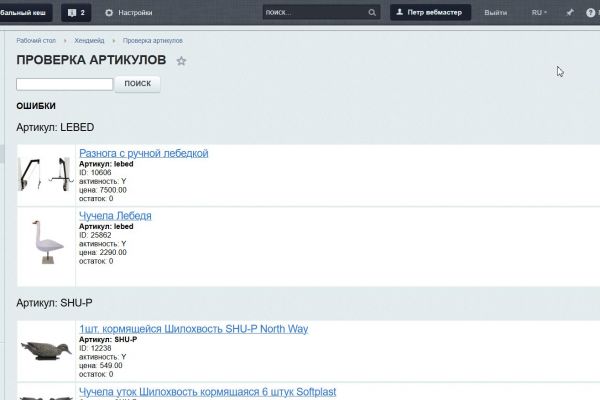Open Чучела Лебедя product link
The height and width of the screenshot is (400, 600).
pyautogui.click(x=115, y=216)
